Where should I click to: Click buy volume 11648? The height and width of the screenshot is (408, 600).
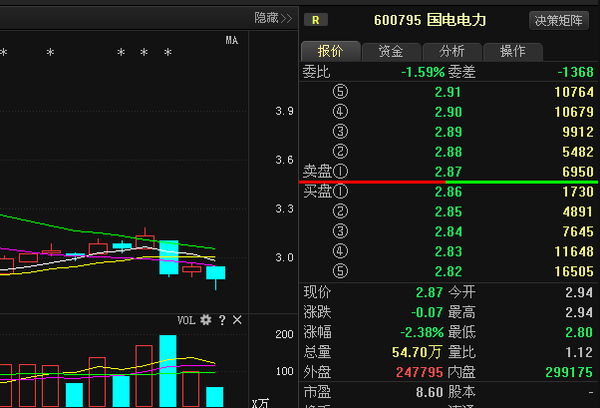pos(574,251)
